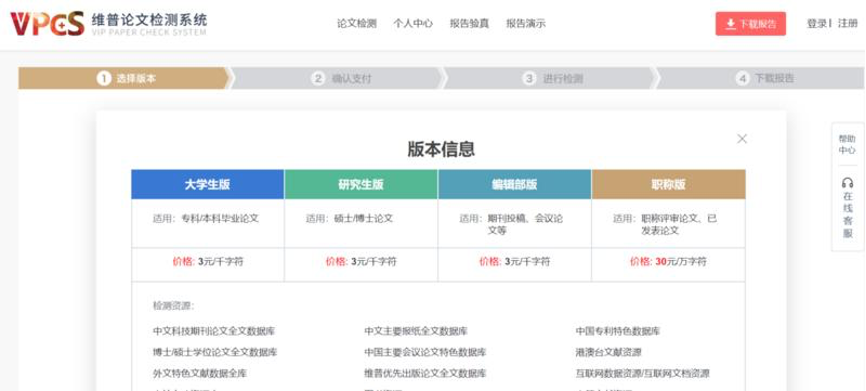Click the 大学生版 column header
The width and height of the screenshot is (866, 391).
tap(208, 184)
